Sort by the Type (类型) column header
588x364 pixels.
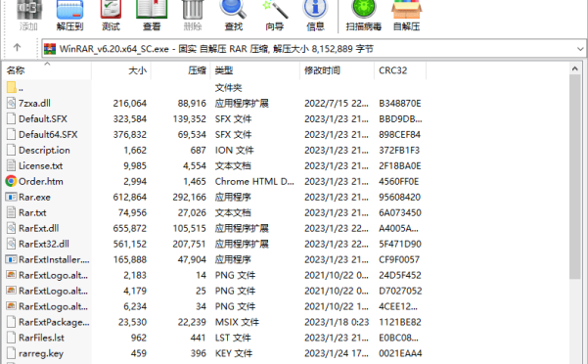point(255,70)
